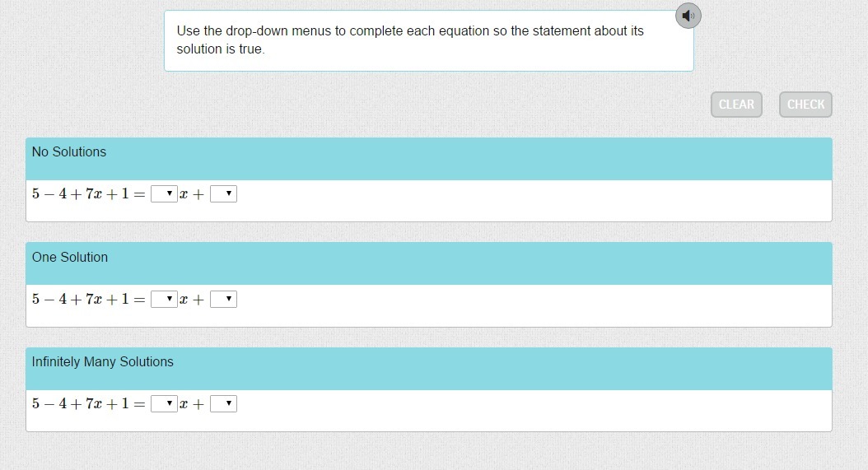
Task: Open constant dropdown in One Solution equation
Action: [x=223, y=300]
